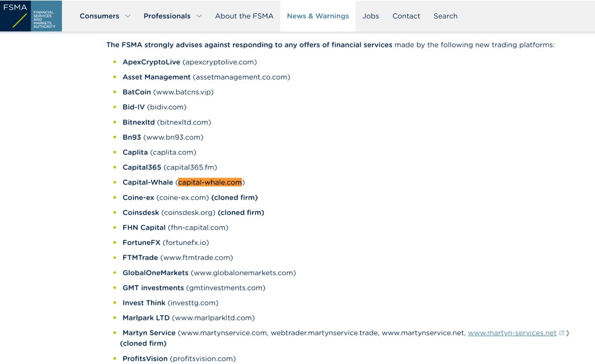
Task: Select the News & Warnings tab
Action: [318, 16]
